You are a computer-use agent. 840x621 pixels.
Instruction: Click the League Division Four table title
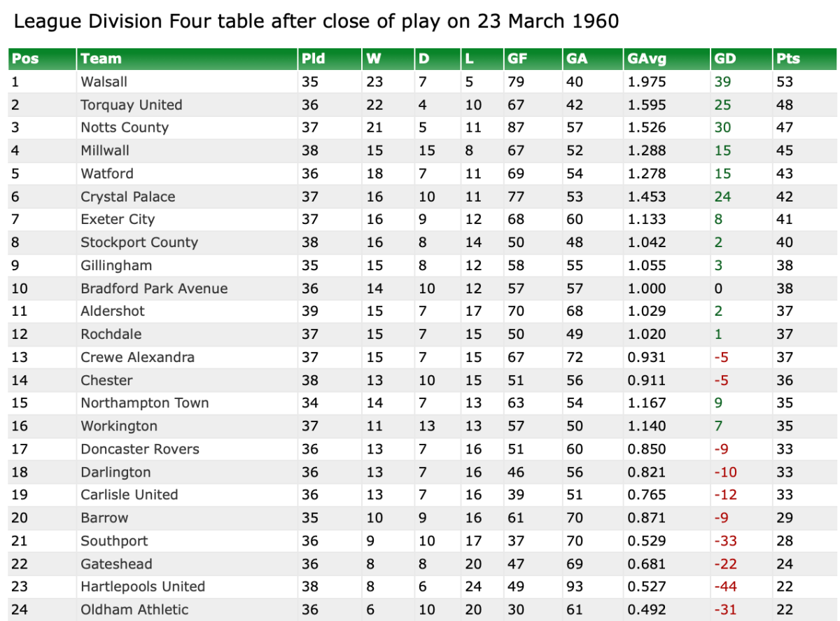[316, 21]
